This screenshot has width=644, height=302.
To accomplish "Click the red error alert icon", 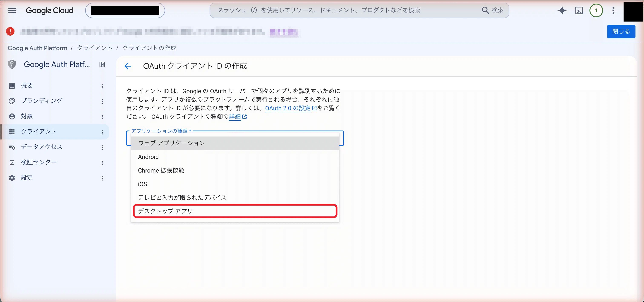I will [10, 31].
